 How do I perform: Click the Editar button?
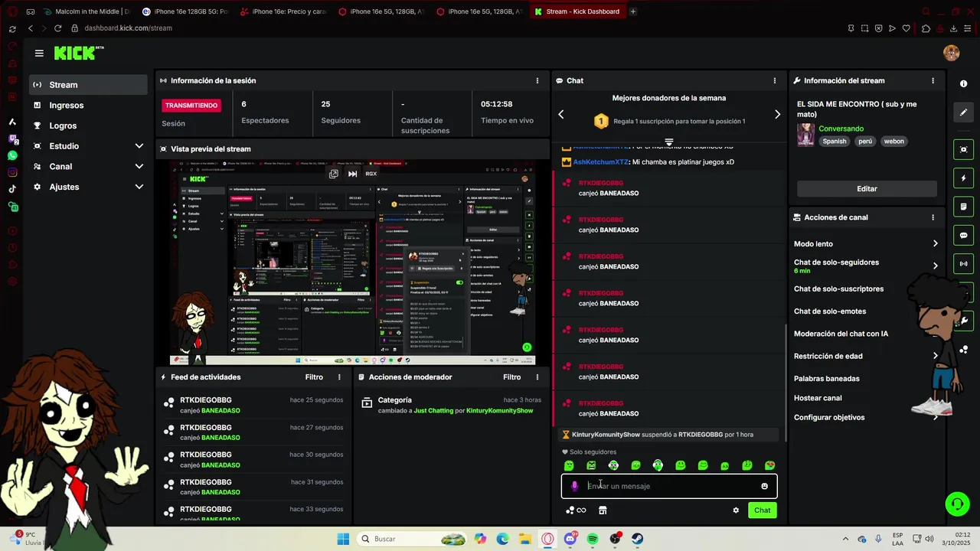coord(867,189)
